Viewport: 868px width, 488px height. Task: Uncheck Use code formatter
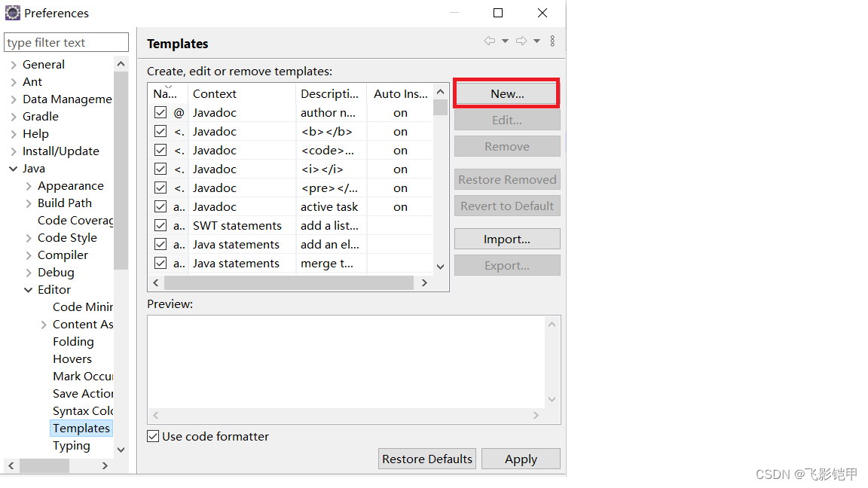(x=153, y=436)
